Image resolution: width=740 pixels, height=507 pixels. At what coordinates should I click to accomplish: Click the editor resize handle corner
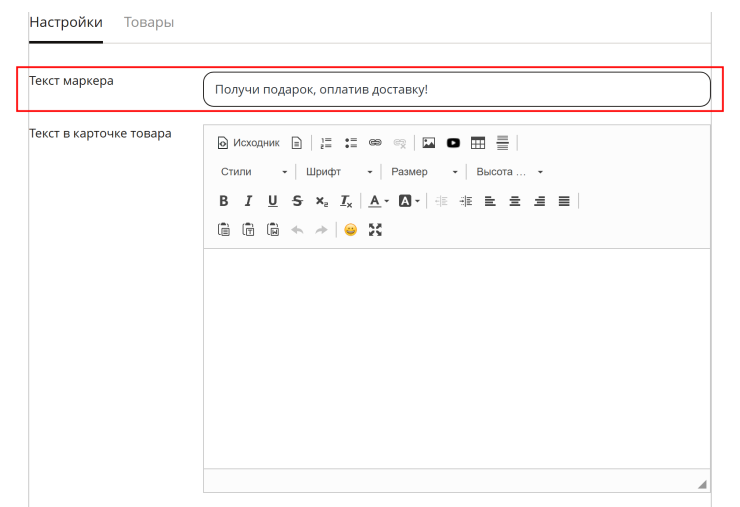pos(702,484)
